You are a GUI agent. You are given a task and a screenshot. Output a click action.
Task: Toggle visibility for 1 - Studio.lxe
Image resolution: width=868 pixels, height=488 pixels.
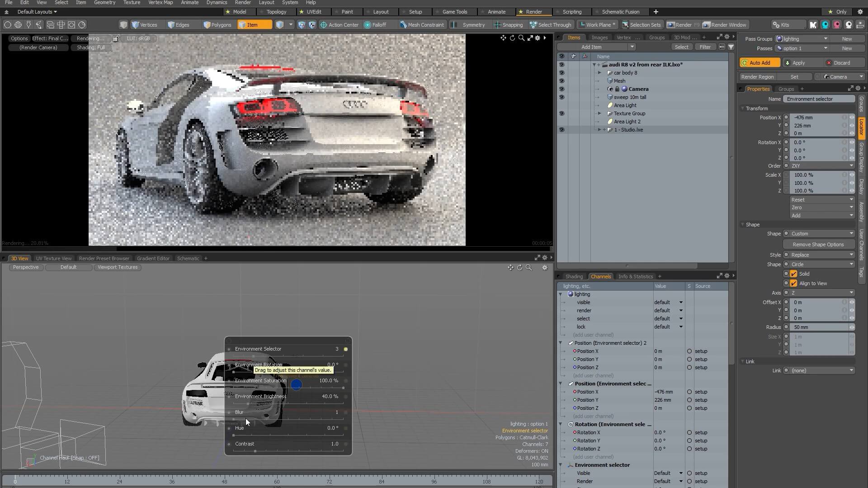click(x=561, y=130)
